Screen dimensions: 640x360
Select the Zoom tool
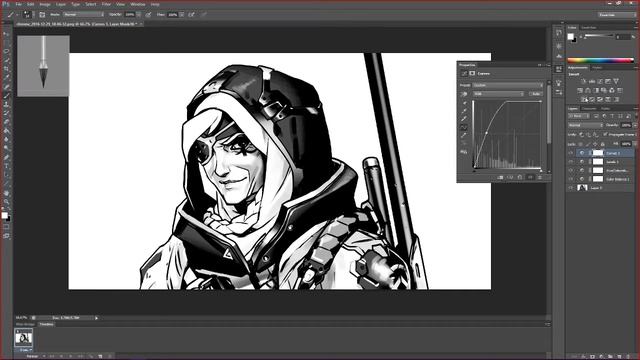[6, 202]
